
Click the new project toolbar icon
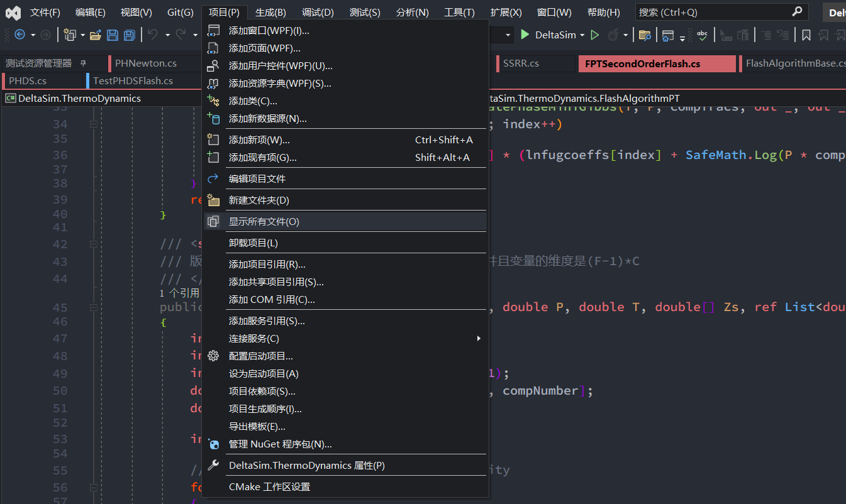69,35
